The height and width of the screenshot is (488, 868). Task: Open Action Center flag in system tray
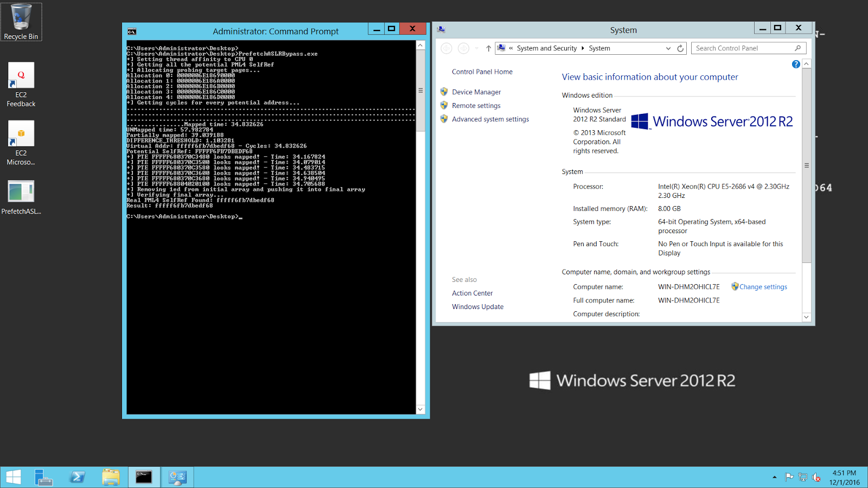click(x=789, y=477)
